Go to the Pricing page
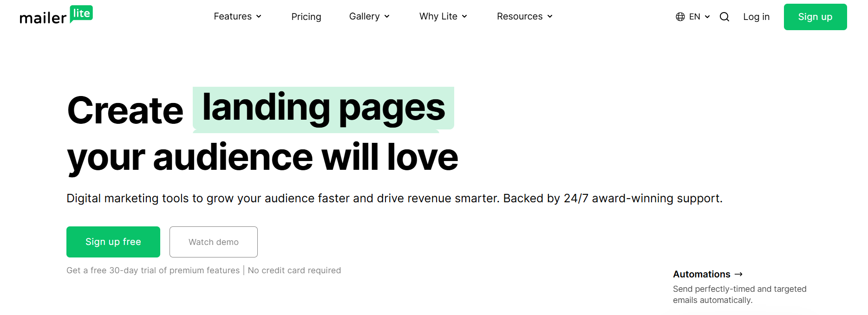The image size is (868, 315). pyautogui.click(x=306, y=17)
